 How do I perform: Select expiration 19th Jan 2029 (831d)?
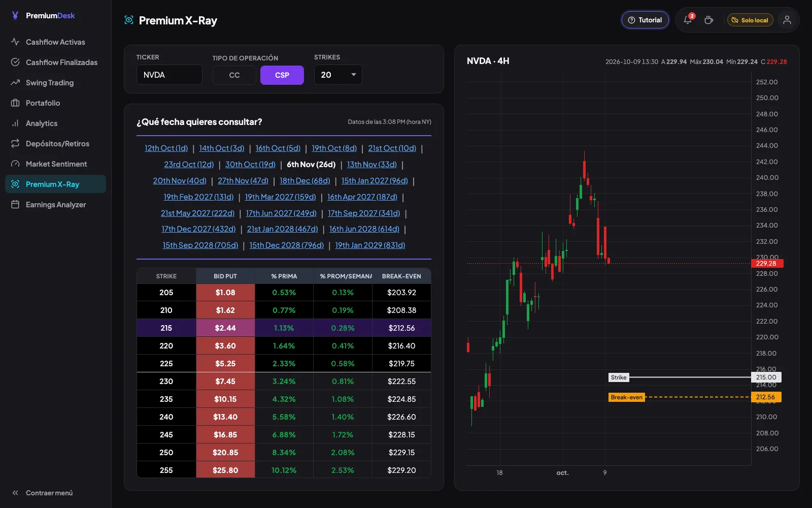[370, 245]
